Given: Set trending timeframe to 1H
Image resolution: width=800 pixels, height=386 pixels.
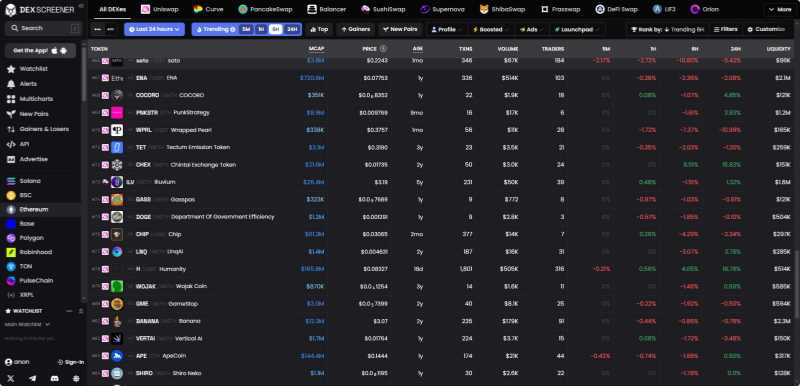Looking at the screenshot, I should 261,30.
